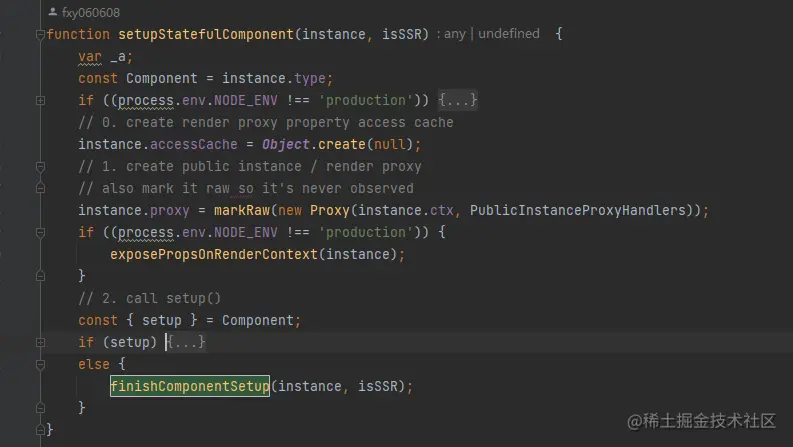This screenshot has height=447, width=793.
Task: Expand the folded {...} placeholder after first production check
Action: coord(457,100)
